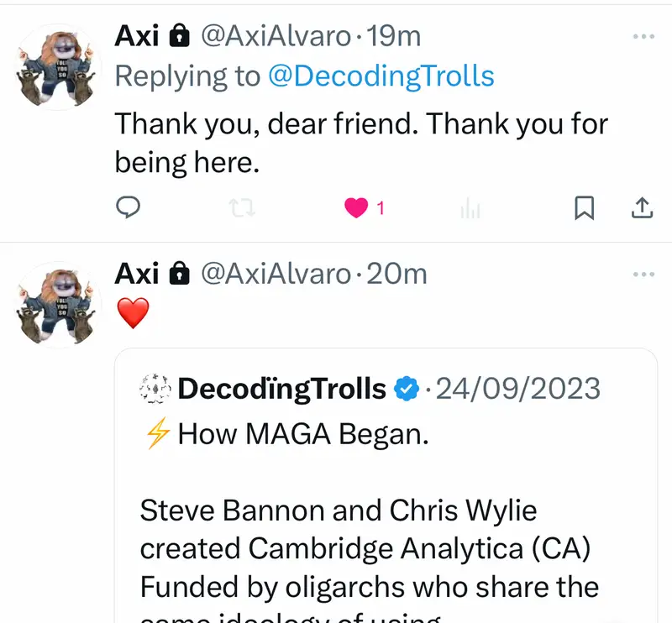Click the red heart emoji in the second tweet
Viewport: 672px width, 623px height.
132,314
